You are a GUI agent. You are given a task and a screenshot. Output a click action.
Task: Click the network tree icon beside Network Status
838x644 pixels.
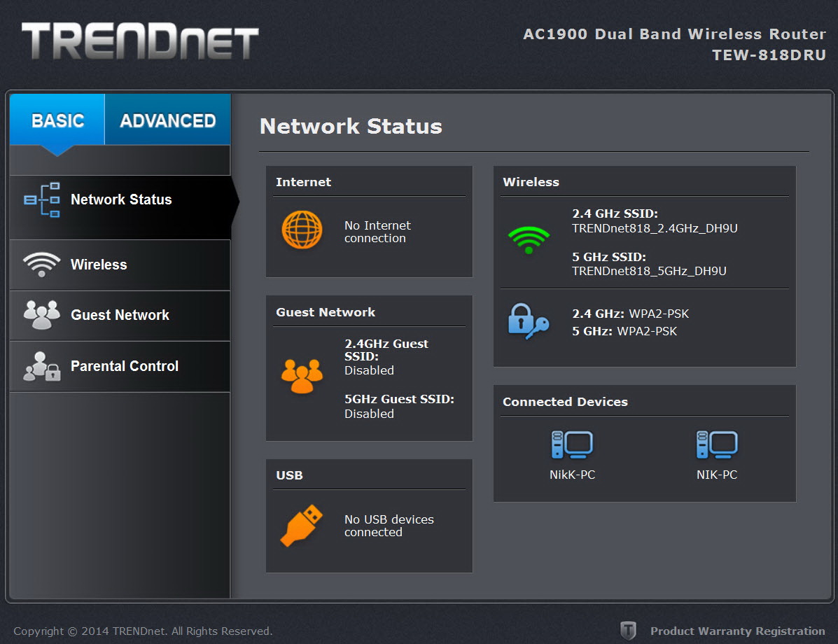[x=42, y=200]
